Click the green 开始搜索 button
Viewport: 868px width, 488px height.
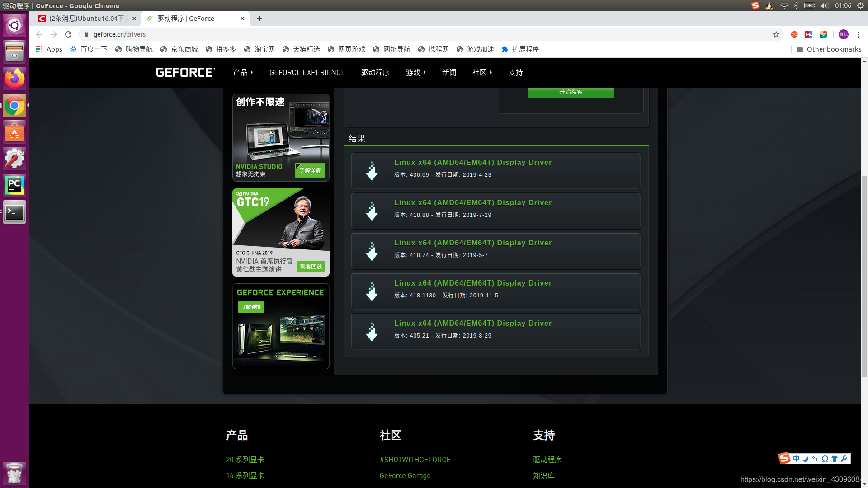point(571,92)
